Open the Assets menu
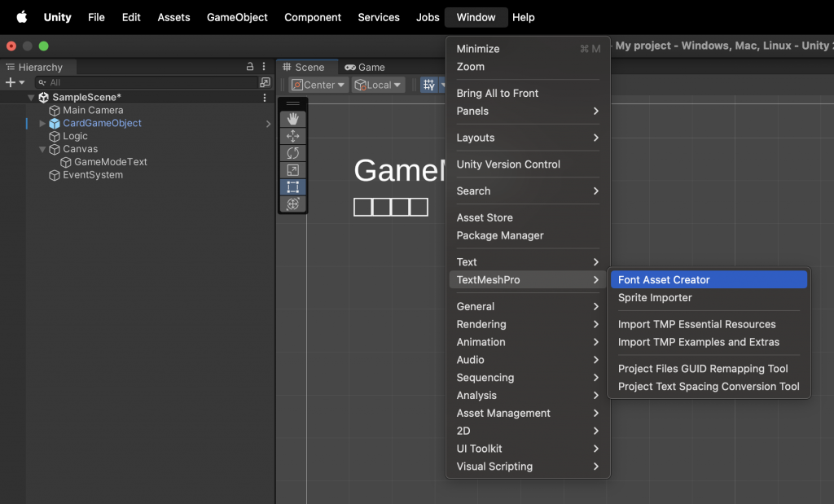The image size is (834, 504). click(174, 17)
